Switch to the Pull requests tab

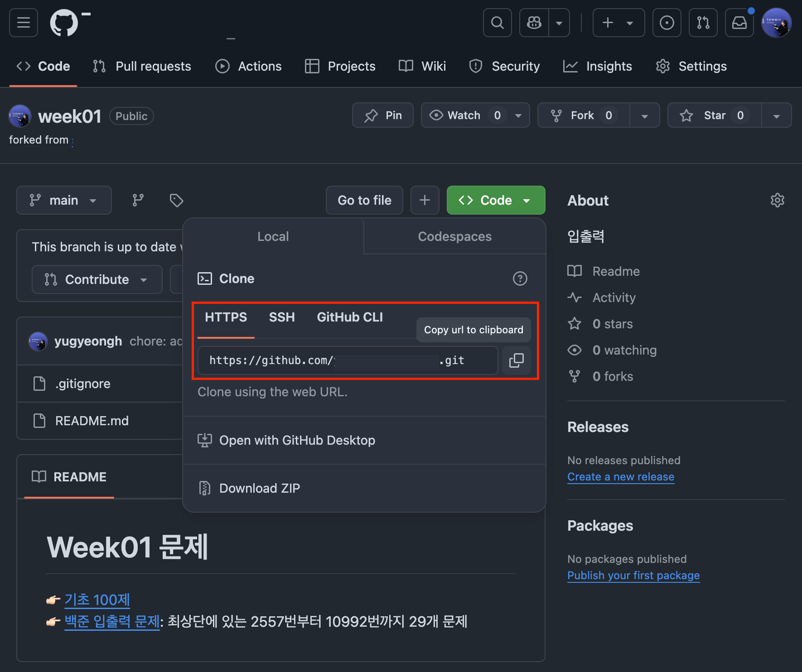[x=142, y=66]
